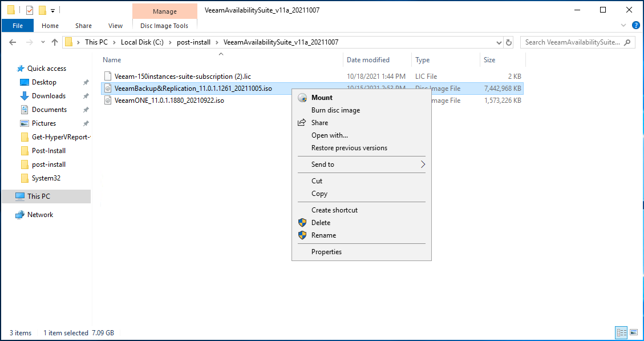
Task: Click the VeeamBackup&Replication iso disc icon
Action: tap(108, 88)
